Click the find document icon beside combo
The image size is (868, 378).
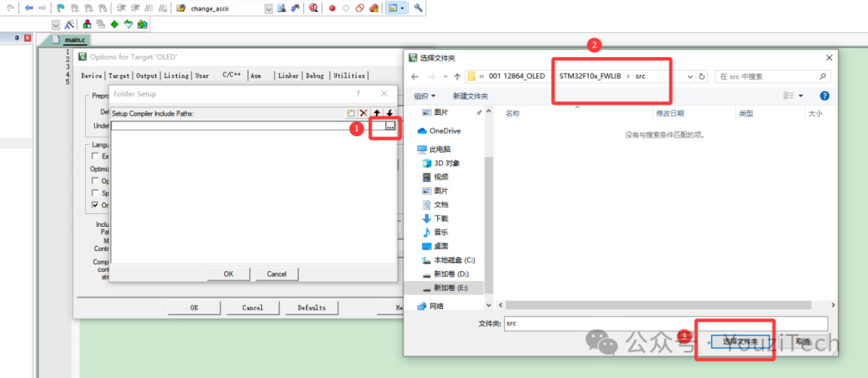tap(282, 8)
